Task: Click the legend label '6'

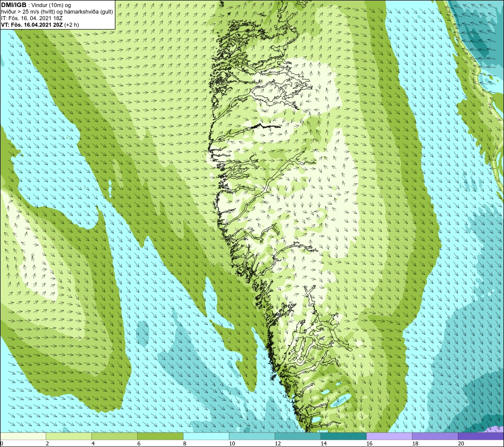Action: click(139, 444)
